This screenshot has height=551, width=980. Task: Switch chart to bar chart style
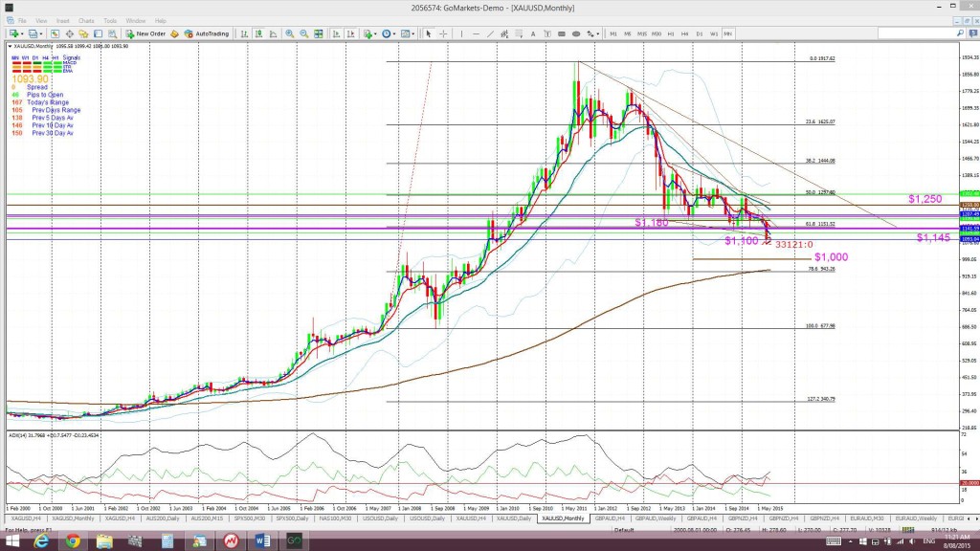244,33
